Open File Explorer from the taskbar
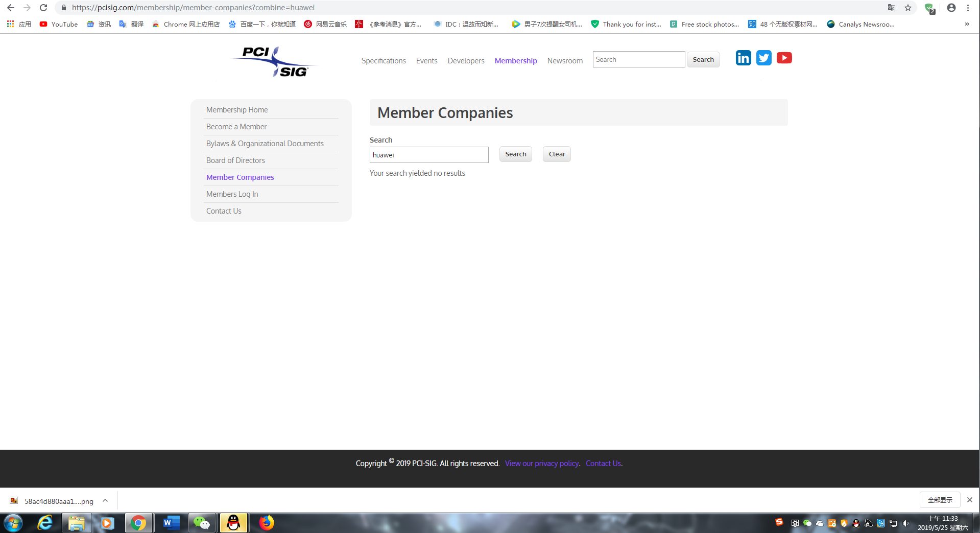The width and height of the screenshot is (980, 533). pyautogui.click(x=77, y=523)
